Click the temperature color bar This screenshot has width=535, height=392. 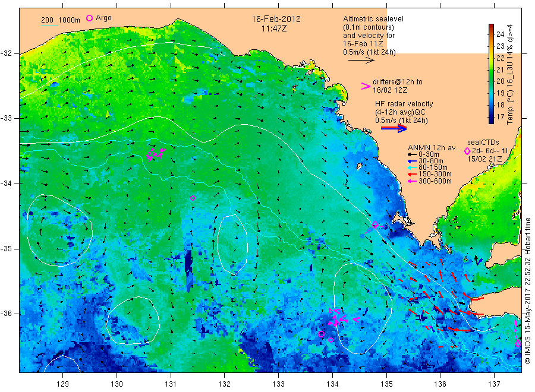(492, 74)
